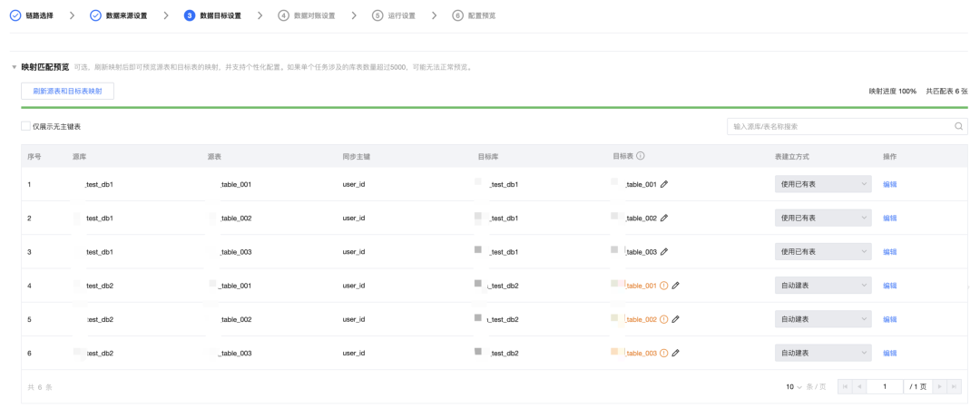Click 编辑 link in row 4
The width and height of the screenshot is (980, 408).
point(889,286)
